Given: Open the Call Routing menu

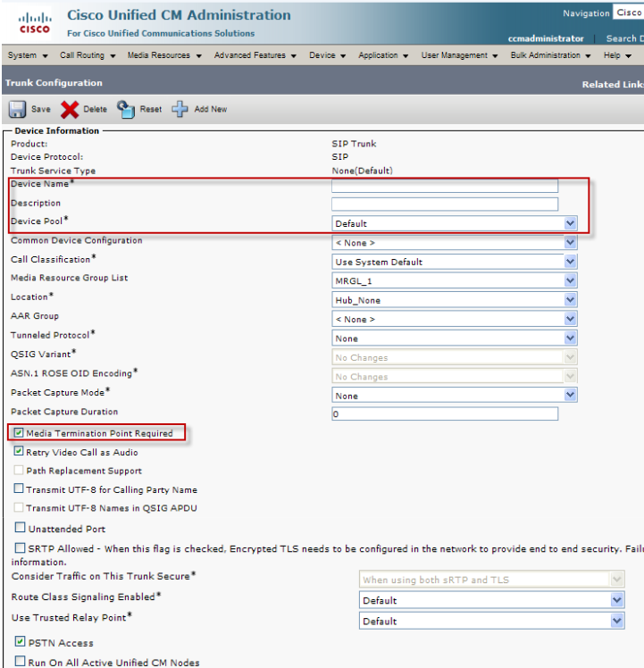Looking at the screenshot, I should tap(88, 55).
